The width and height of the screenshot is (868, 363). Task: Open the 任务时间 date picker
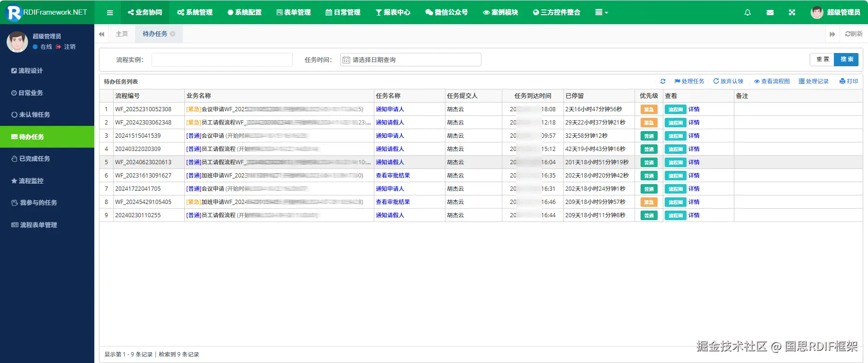tap(410, 60)
